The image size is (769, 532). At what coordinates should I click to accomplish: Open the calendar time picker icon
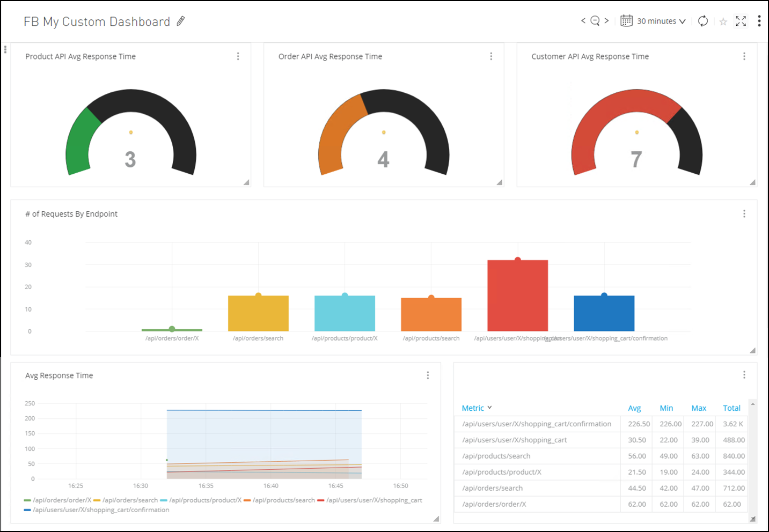(626, 21)
